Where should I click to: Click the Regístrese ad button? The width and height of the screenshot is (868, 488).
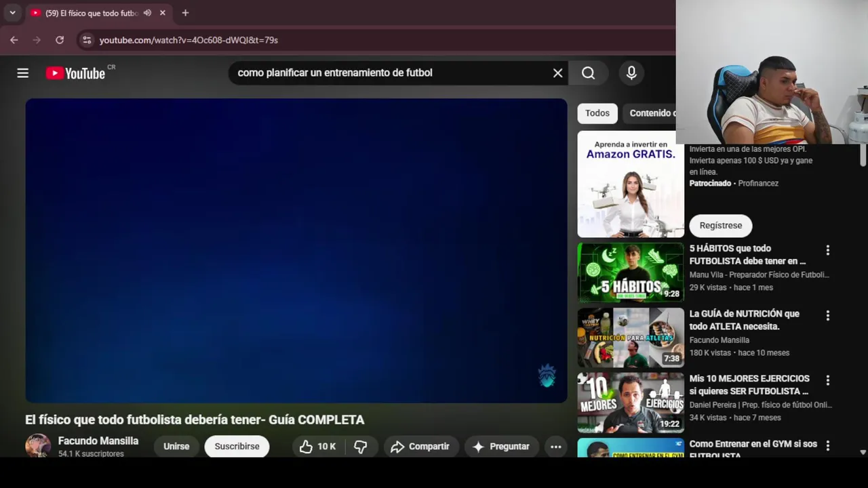[x=721, y=226]
